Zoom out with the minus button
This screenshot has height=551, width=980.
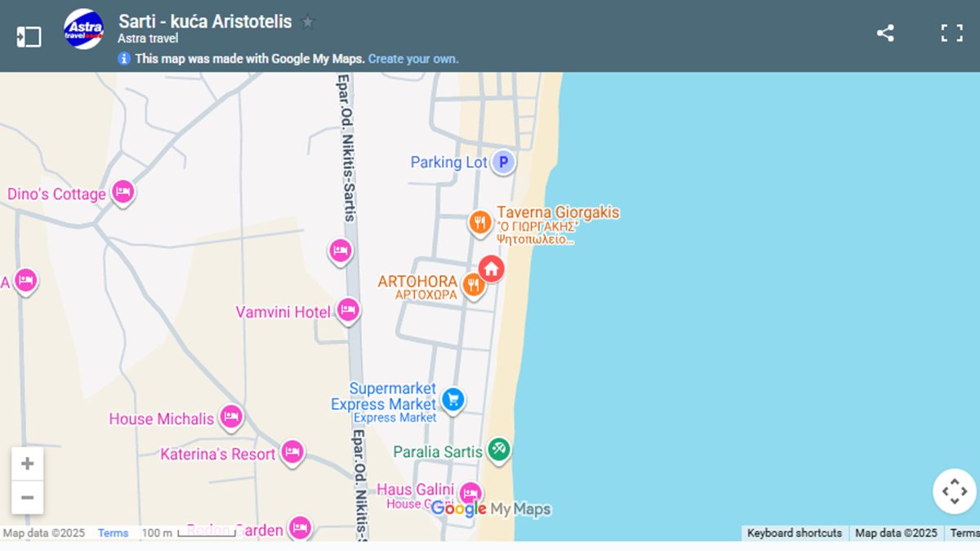click(x=27, y=497)
